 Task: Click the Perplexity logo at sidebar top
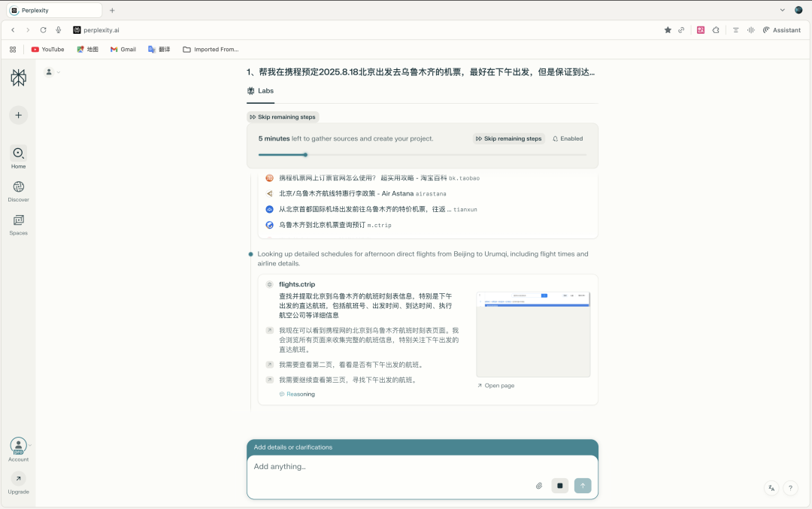[17, 77]
